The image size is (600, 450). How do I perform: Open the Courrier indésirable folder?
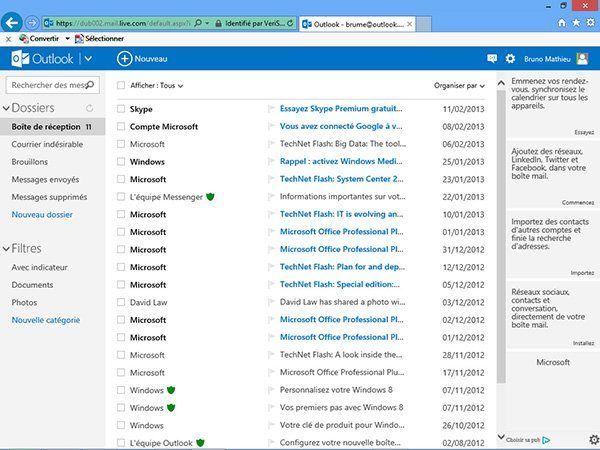click(x=46, y=145)
